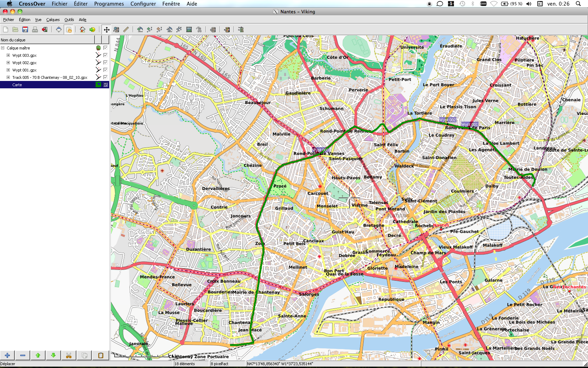Move the selected layer down

click(x=53, y=355)
